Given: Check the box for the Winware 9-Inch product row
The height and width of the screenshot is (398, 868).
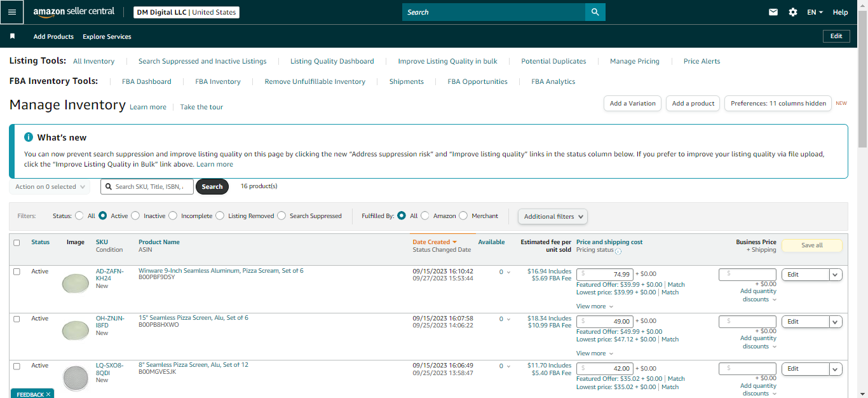Looking at the screenshot, I should pos(17,271).
